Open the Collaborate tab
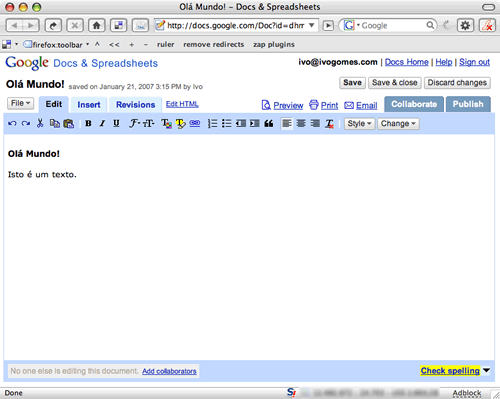 (x=414, y=104)
